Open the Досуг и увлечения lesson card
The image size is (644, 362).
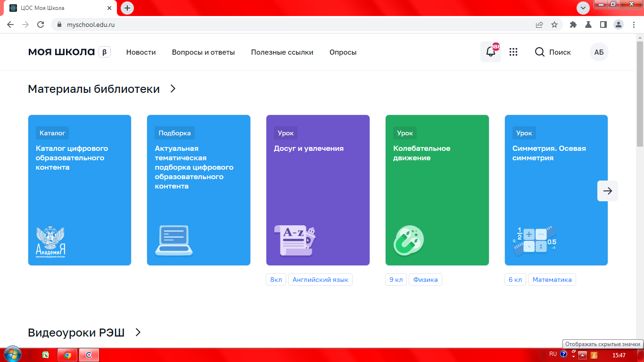(x=318, y=190)
